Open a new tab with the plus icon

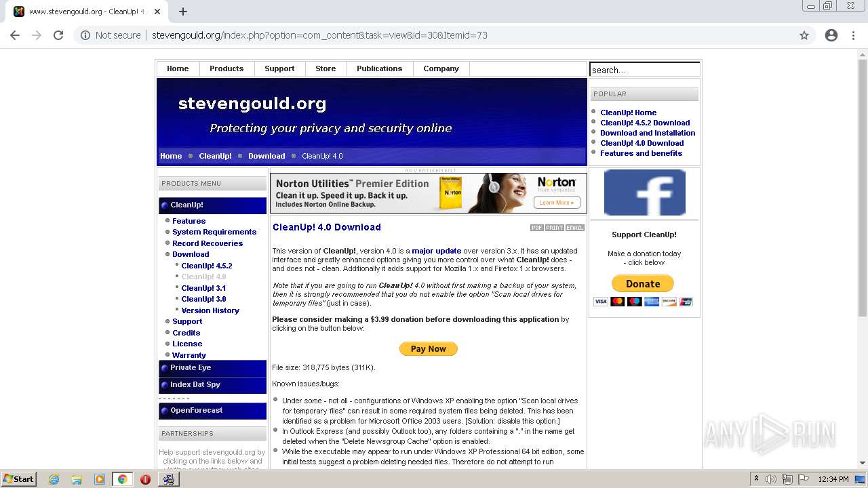tap(183, 12)
